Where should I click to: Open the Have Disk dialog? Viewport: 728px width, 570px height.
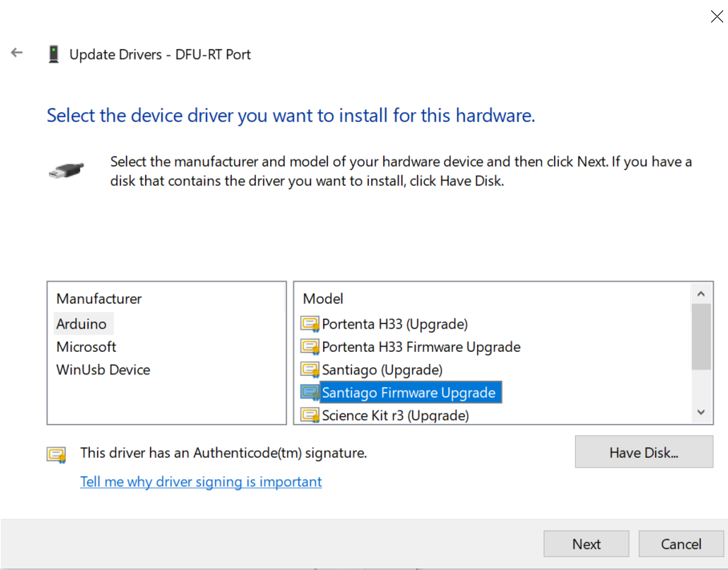[643, 452]
